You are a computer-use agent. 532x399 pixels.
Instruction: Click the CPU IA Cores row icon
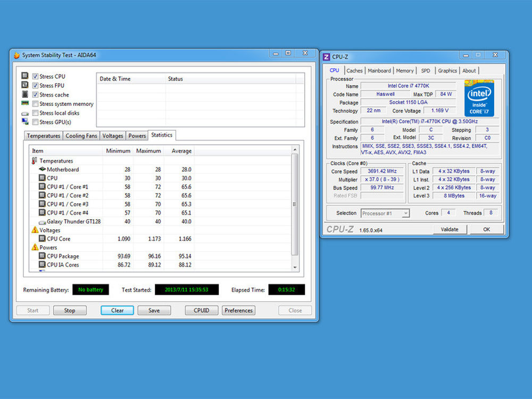tap(42, 264)
